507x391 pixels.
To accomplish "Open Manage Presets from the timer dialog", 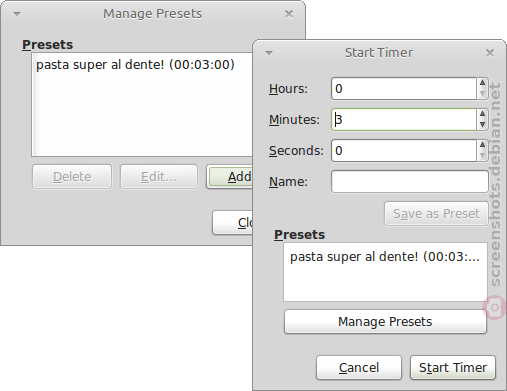I will click(x=385, y=322).
